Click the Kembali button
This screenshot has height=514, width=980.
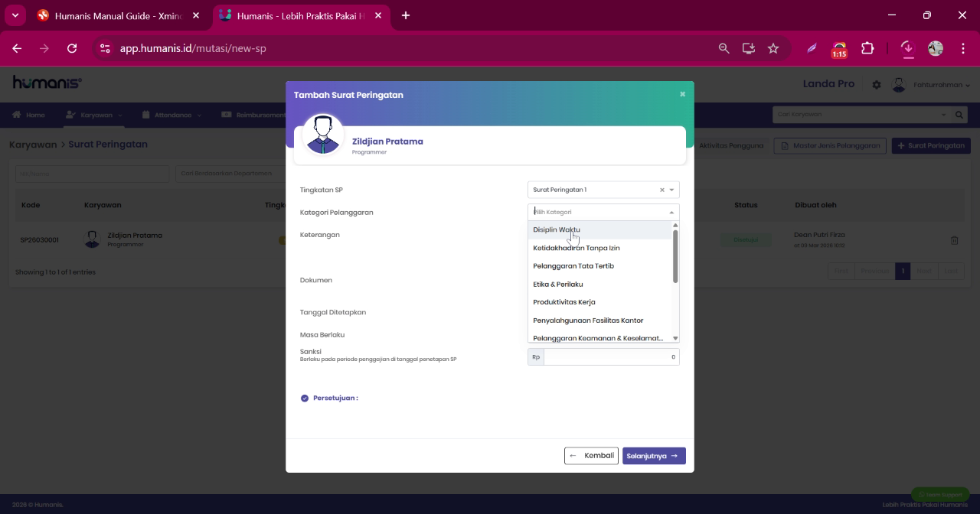[x=591, y=456]
